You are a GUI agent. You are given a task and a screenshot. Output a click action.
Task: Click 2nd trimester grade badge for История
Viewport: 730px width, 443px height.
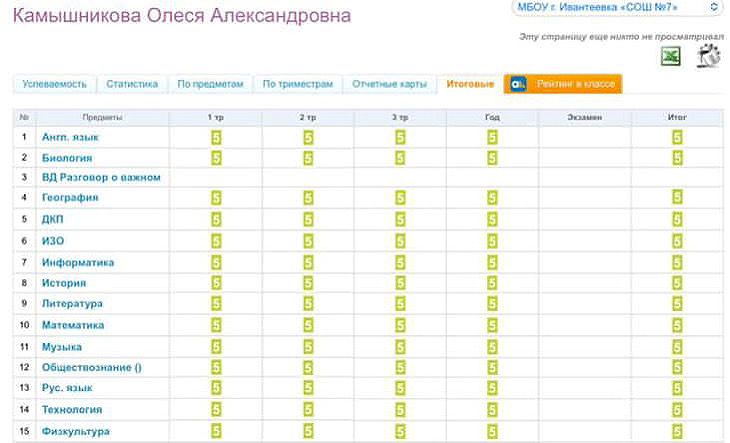pyautogui.click(x=308, y=283)
